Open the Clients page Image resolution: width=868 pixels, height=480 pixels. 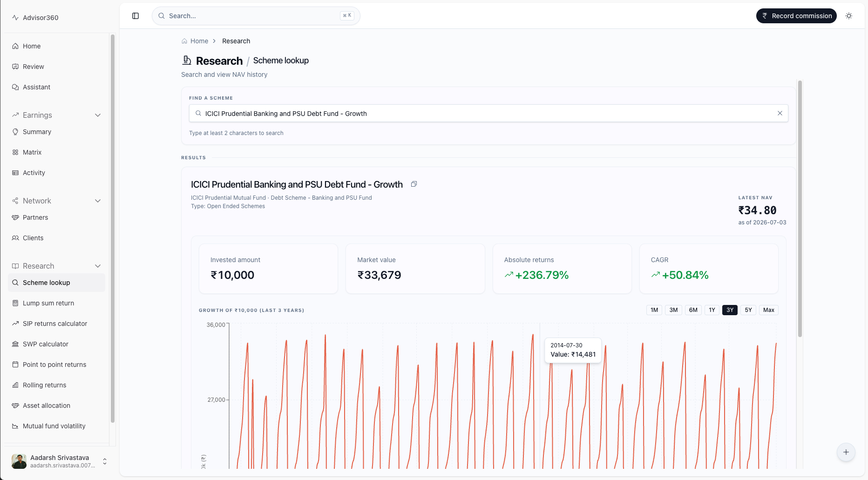[56, 238]
